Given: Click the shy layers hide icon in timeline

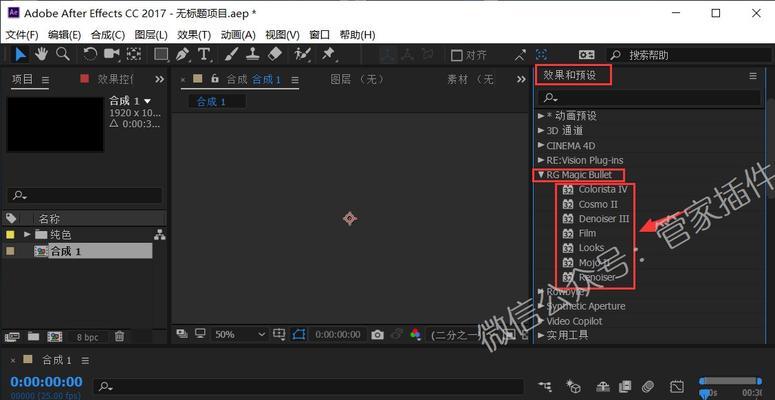Looking at the screenshot, I should click(x=602, y=386).
